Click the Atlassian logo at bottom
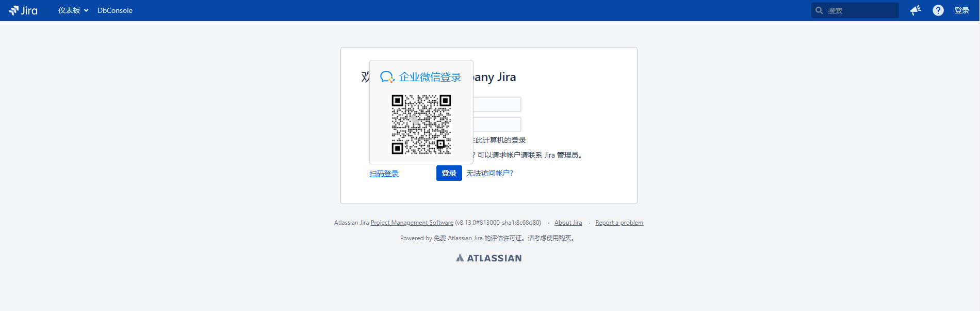 click(489, 258)
